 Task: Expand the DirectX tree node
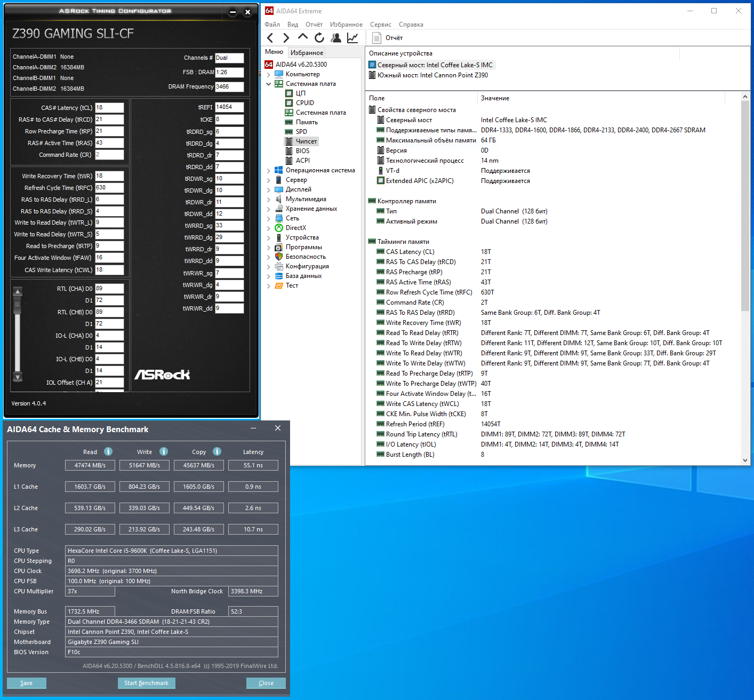coord(268,228)
